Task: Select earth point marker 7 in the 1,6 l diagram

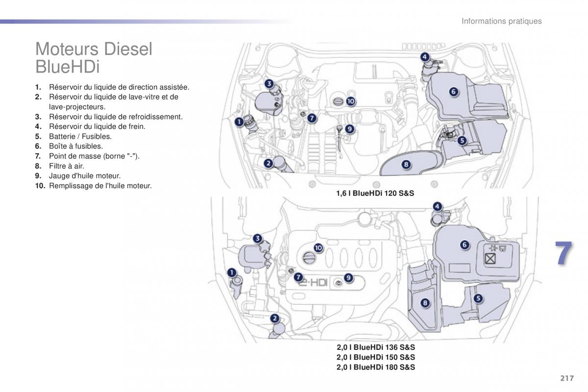Action: 312,118
